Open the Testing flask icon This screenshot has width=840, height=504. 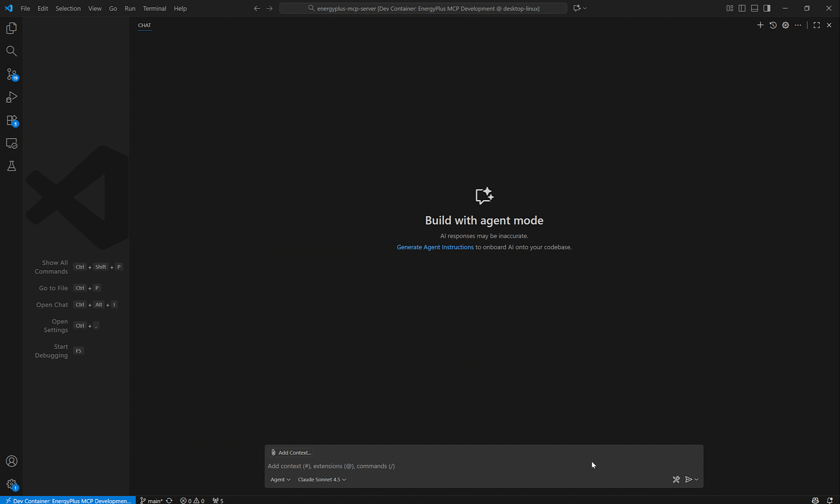(x=12, y=166)
